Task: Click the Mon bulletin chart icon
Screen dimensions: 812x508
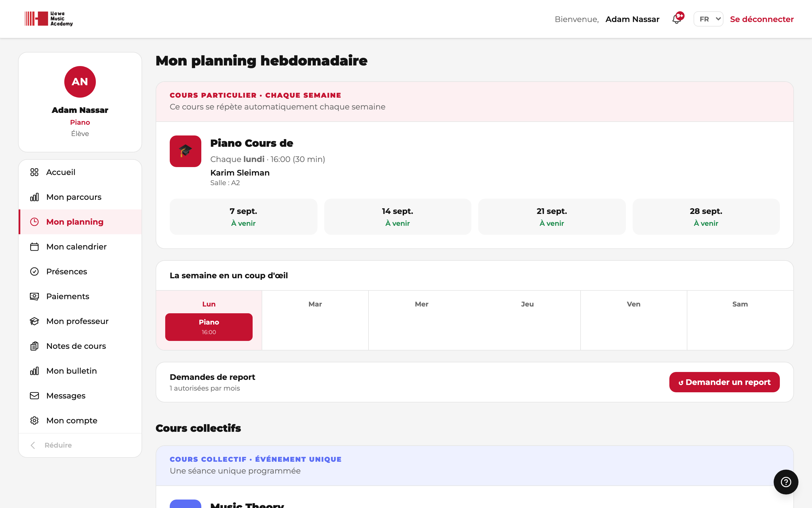Action: [34, 371]
